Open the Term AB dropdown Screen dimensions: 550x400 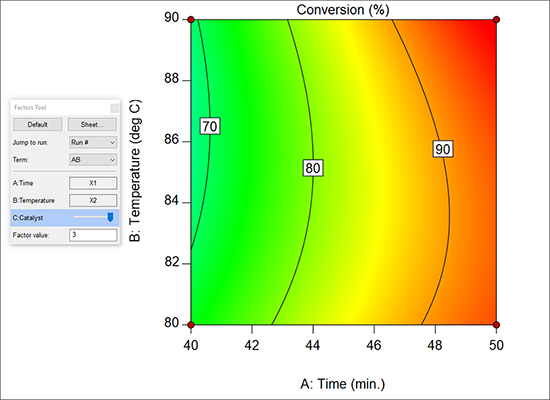pos(93,160)
